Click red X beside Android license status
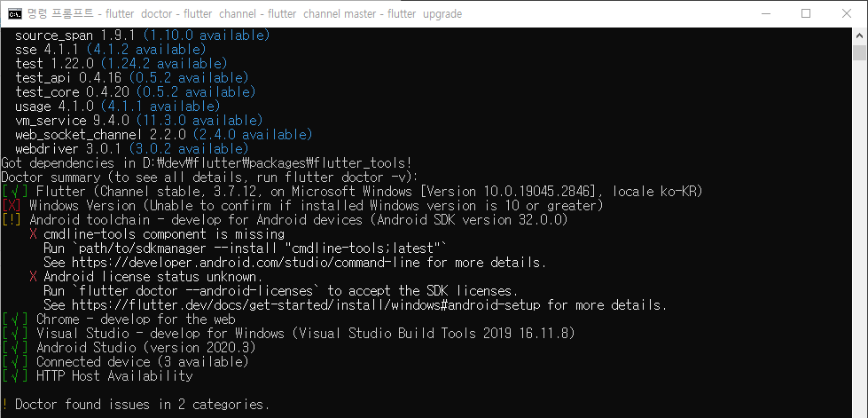 click(33, 277)
